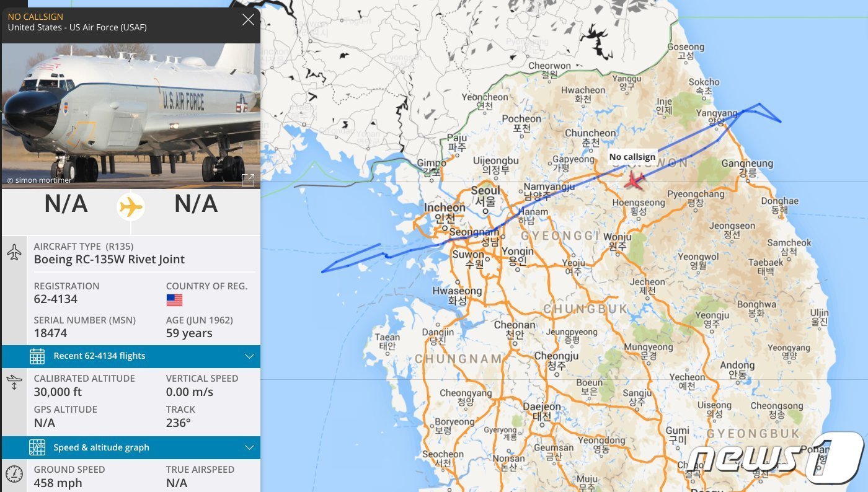Viewport: 868px width, 492px height.
Task: Expand the Recent 62-4134 flights section
Action: tap(249, 356)
